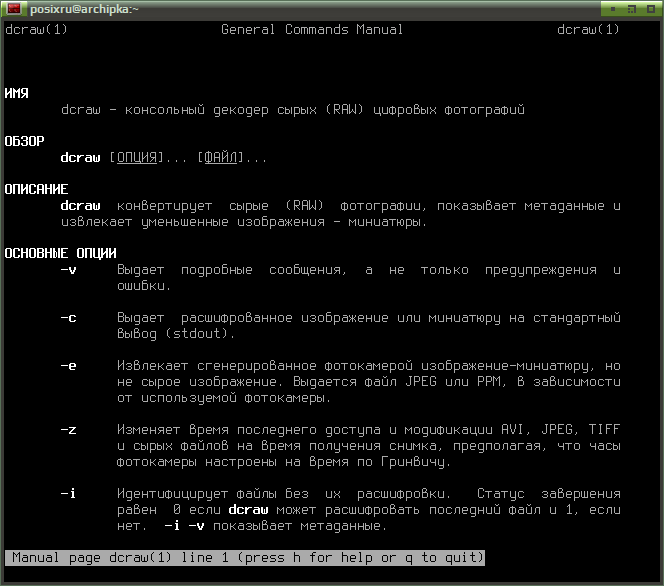Click the top-left dcraw(1) header
664x586 pixels.
(x=36, y=29)
